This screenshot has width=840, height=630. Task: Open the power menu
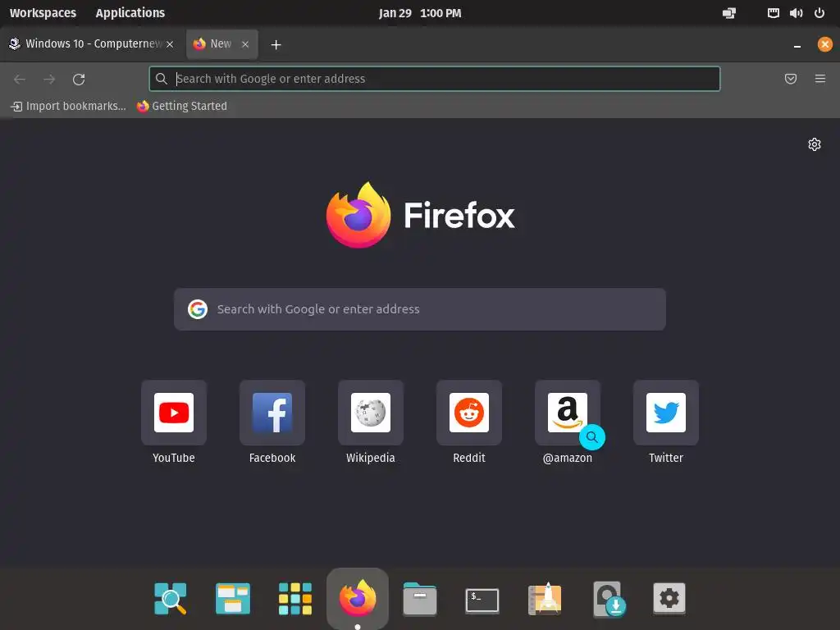[819, 13]
